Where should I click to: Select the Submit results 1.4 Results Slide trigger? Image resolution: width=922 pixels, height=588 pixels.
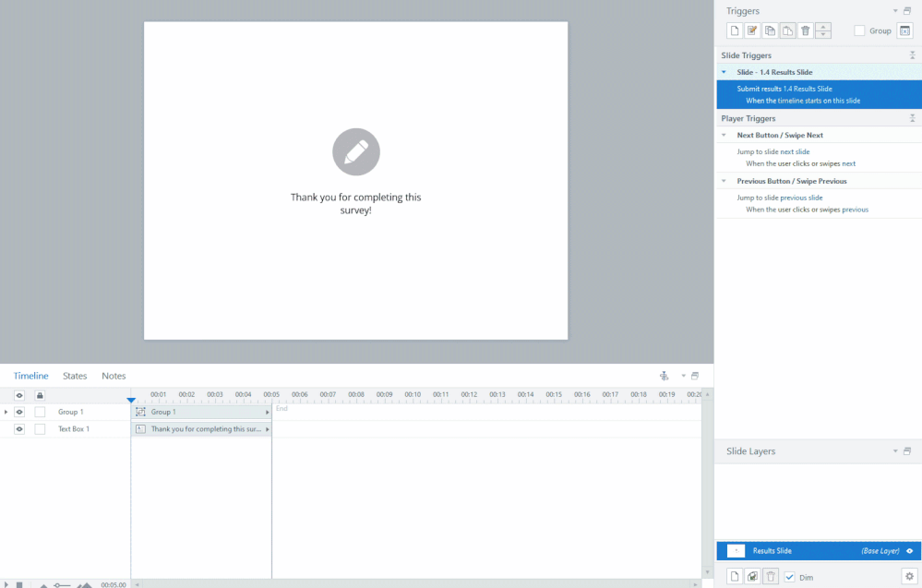coord(819,95)
